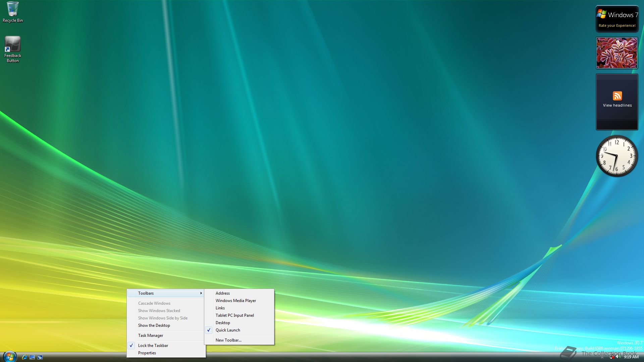Viewport: 644px width, 362px height.
Task: Enable the Windows Media Player toolbar
Action: pyautogui.click(x=239, y=301)
